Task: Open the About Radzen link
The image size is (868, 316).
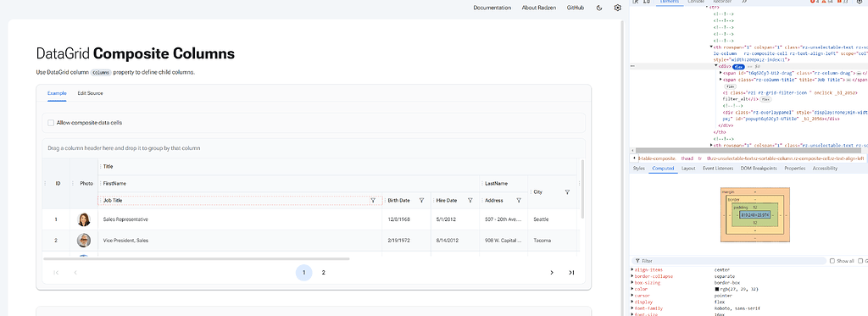Action: tap(538, 8)
